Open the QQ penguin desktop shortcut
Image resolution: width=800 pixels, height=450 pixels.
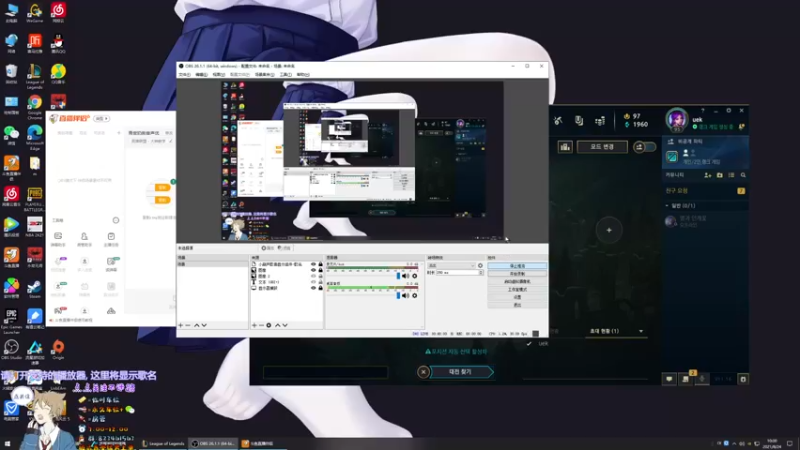pos(58,44)
